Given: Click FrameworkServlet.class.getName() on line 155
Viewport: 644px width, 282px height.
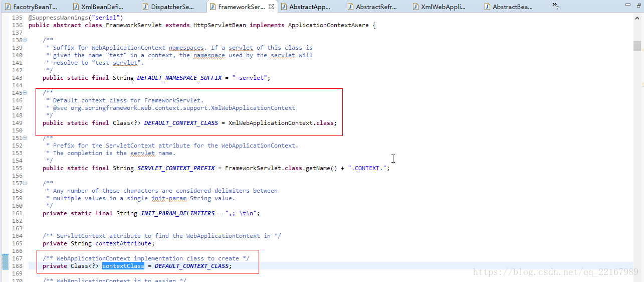Looking at the screenshot, I should click(282, 168).
